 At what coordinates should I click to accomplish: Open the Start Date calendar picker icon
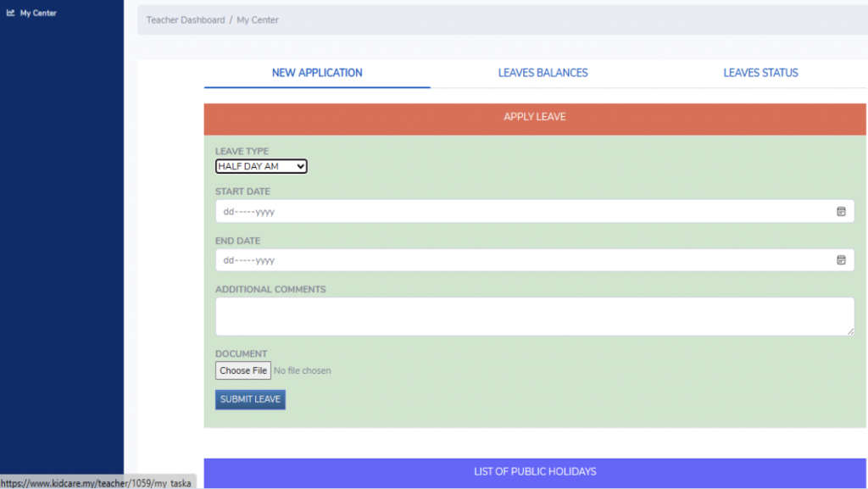pyautogui.click(x=841, y=212)
